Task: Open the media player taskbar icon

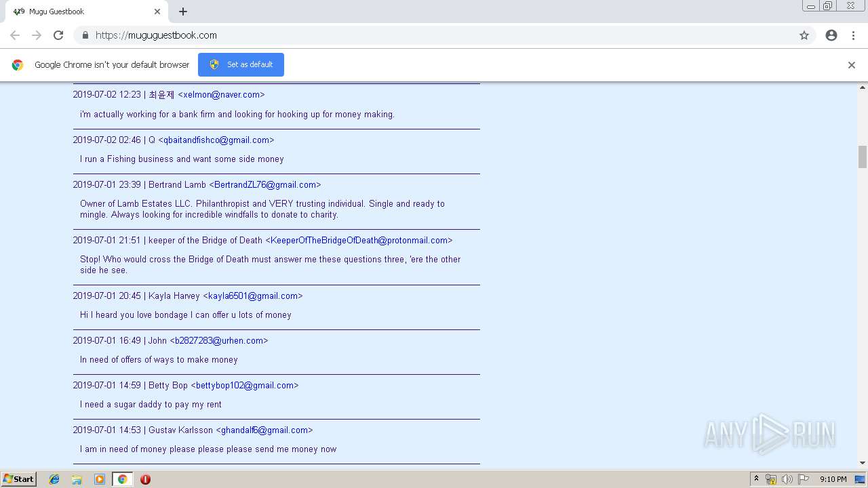Action: [100, 479]
